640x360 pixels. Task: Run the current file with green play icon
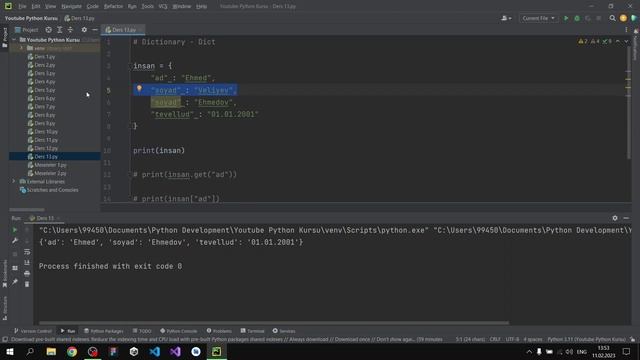pyautogui.click(x=566, y=18)
